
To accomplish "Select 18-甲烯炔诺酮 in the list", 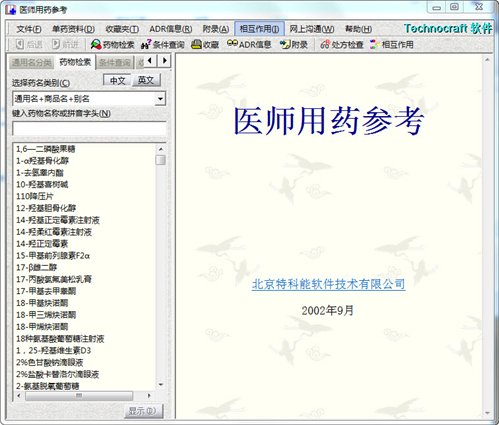I will pos(42,327).
